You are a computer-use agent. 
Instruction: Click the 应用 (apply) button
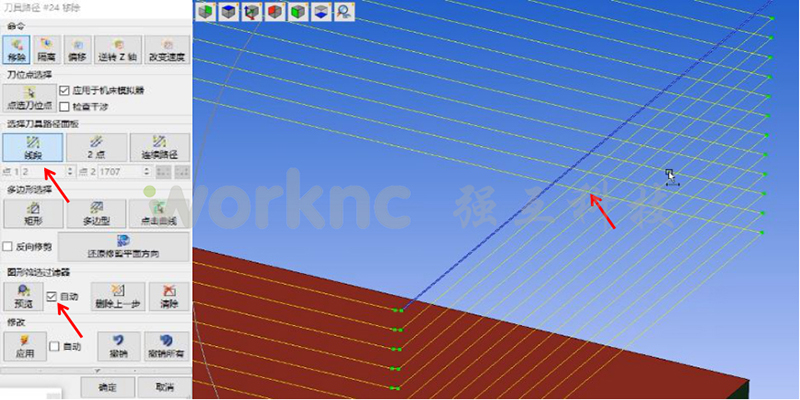coord(24,346)
